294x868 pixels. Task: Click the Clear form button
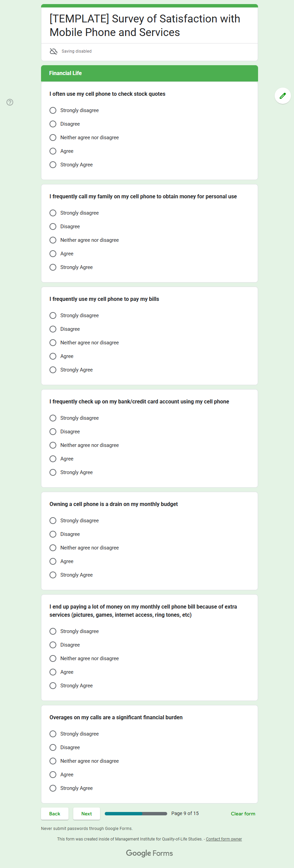tap(243, 814)
